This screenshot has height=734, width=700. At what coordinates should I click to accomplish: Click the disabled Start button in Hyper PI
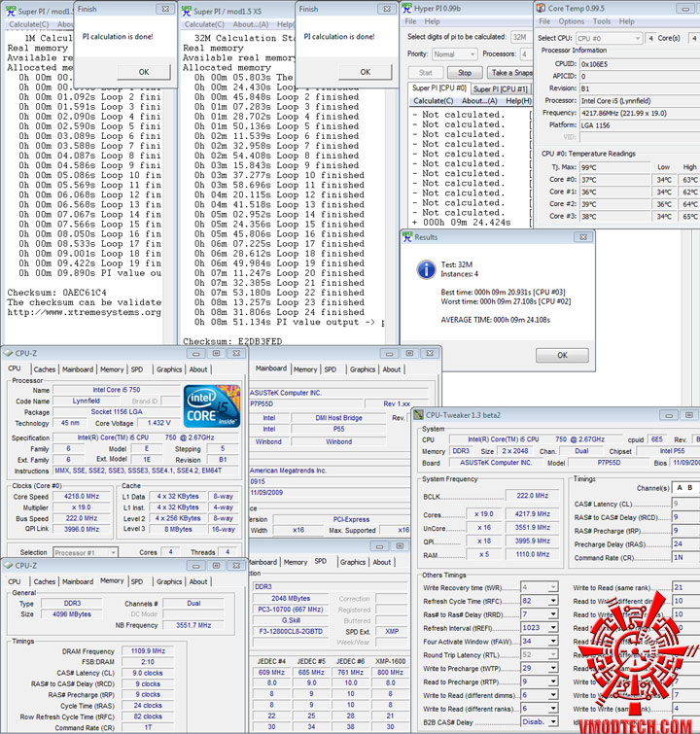(426, 73)
